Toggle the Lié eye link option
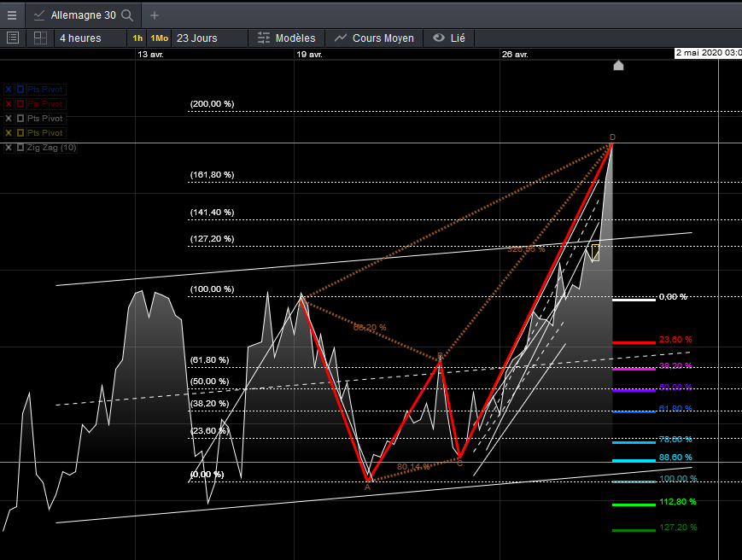Image resolution: width=742 pixels, height=560 pixels. (449, 38)
